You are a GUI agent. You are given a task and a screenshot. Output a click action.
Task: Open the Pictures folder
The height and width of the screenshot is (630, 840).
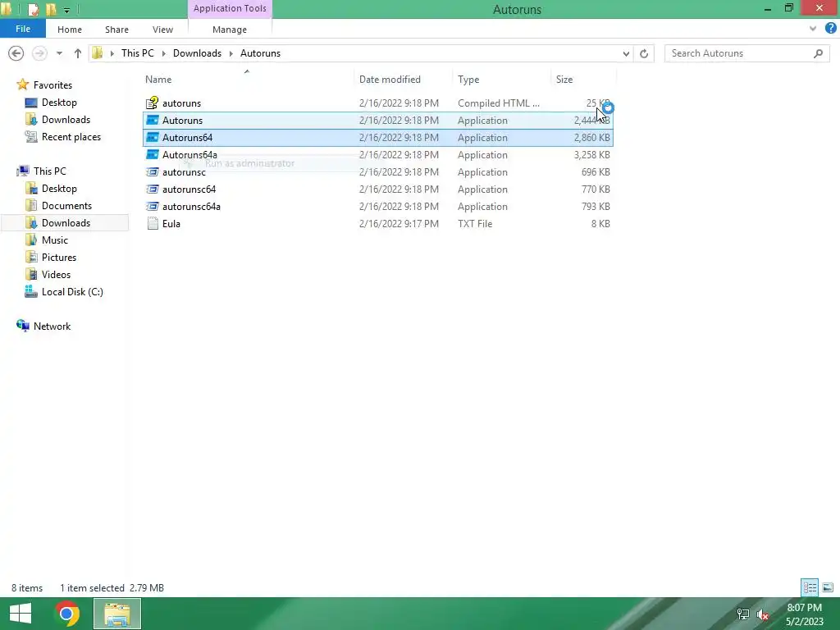59,257
